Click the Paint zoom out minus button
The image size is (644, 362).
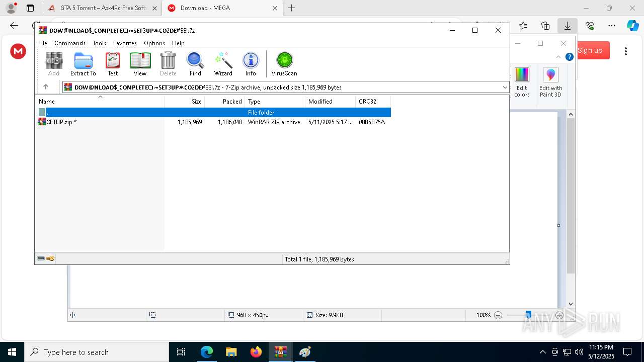498,315
